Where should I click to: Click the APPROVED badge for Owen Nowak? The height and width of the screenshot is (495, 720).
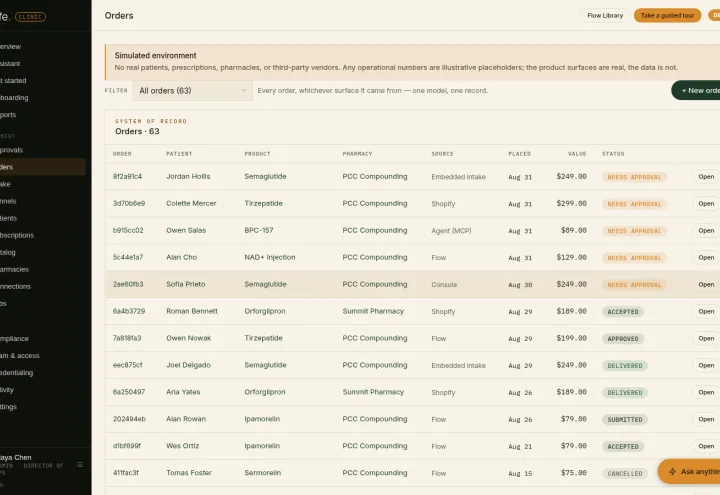coord(623,339)
